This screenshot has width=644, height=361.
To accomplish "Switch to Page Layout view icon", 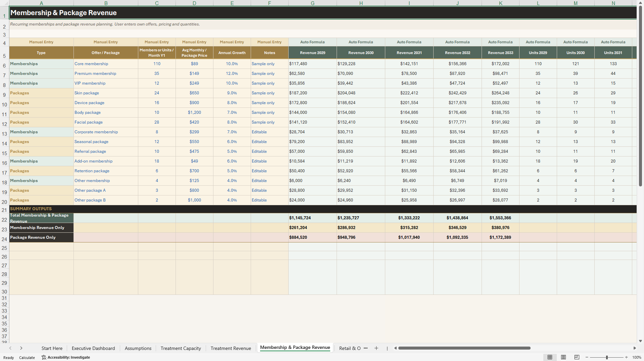I will 563,357.
